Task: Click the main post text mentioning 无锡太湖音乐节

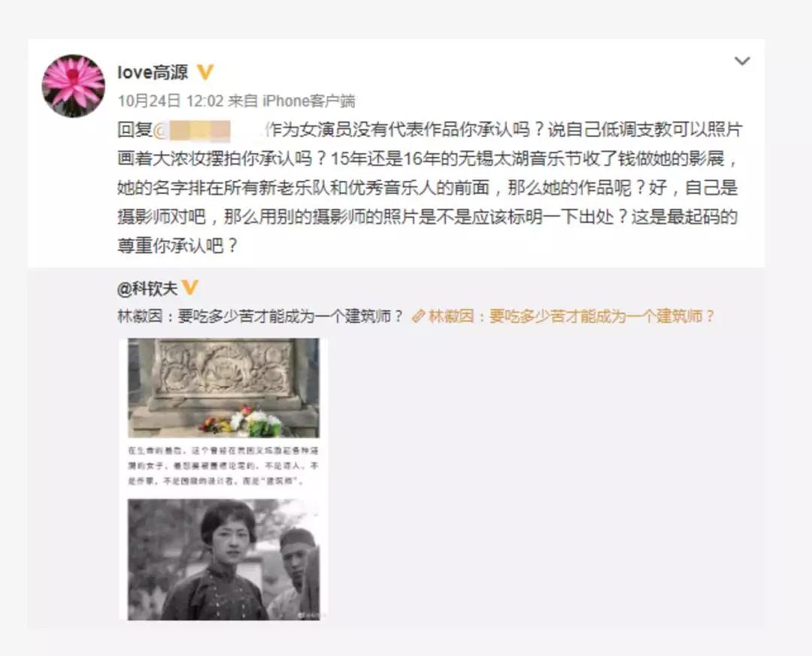Action: pos(429,187)
